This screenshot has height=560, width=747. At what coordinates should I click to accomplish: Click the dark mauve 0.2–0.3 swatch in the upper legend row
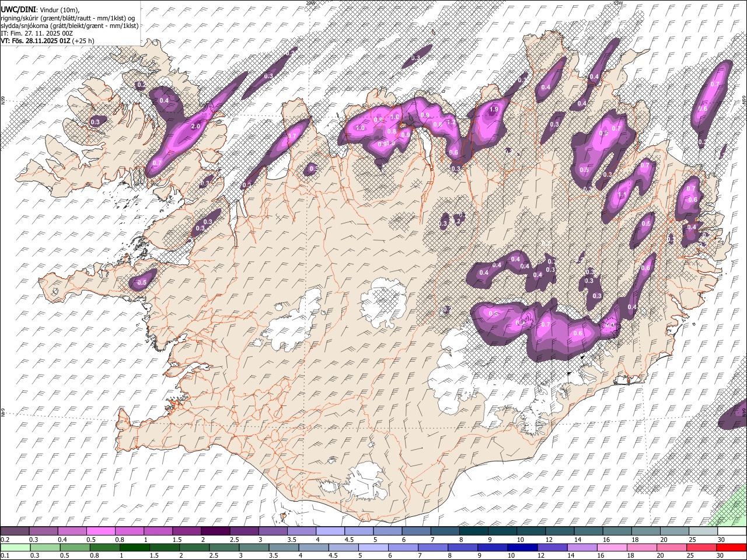(15, 531)
